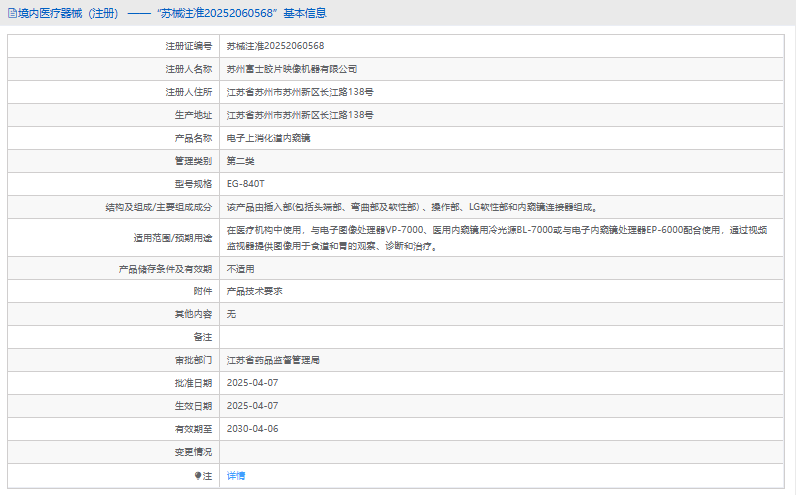The width and height of the screenshot is (796, 495).
Task: Click the 产品技术要求 attachment text
Action: [x=254, y=291]
